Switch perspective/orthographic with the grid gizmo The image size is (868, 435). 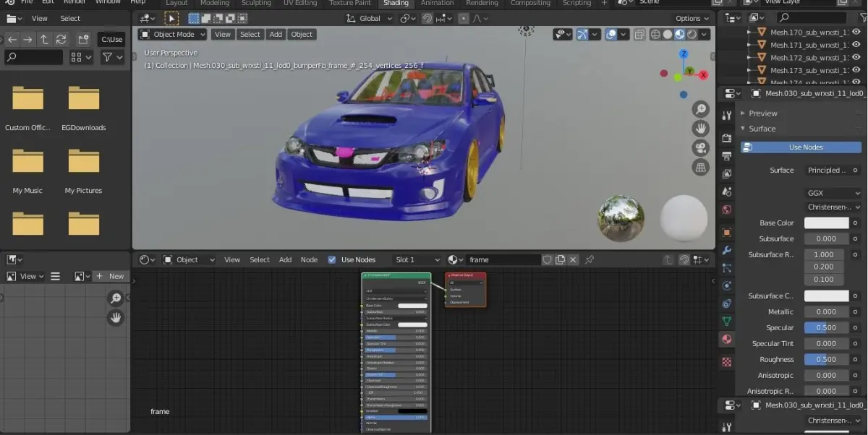tap(700, 168)
